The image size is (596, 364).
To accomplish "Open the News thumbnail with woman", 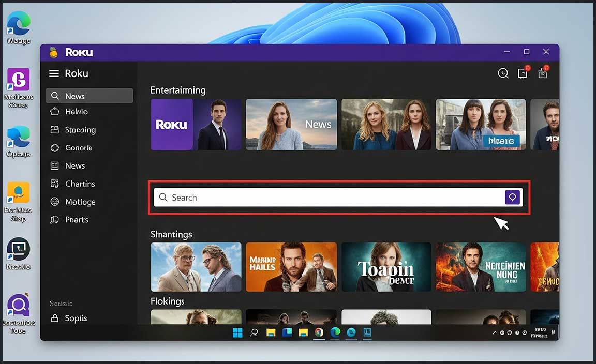I will 291,125.
